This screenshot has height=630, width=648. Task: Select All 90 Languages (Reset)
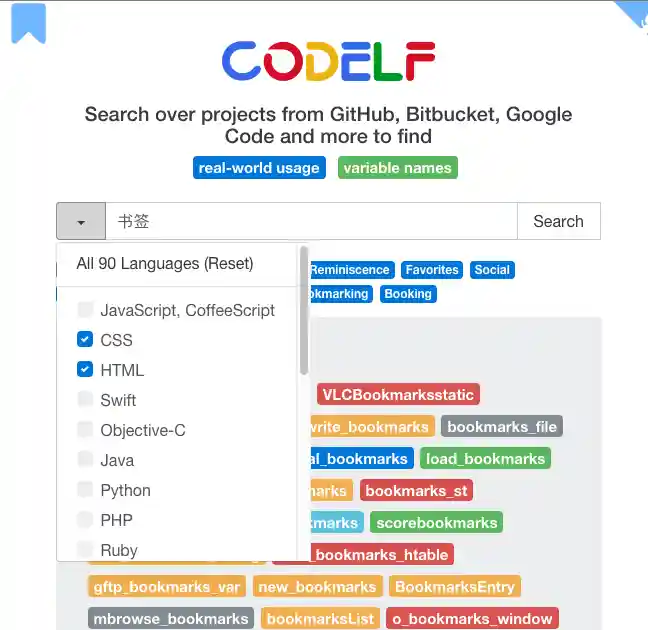[x=165, y=264]
